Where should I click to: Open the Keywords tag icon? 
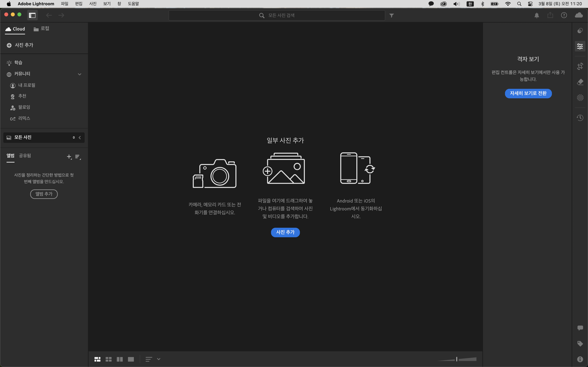point(580,343)
